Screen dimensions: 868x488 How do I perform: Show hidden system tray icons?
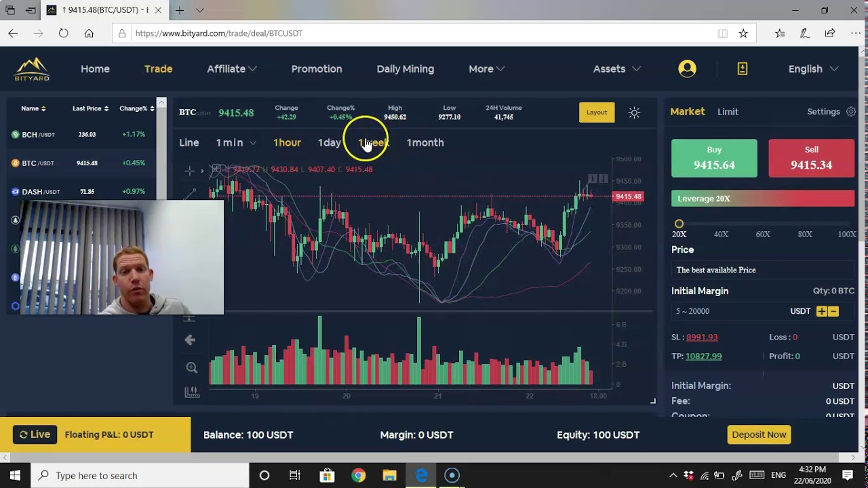tap(673, 475)
